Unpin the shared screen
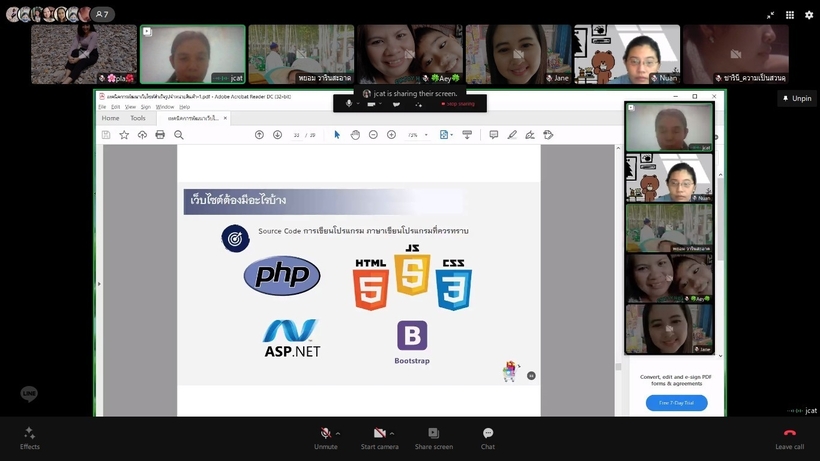 (x=797, y=98)
